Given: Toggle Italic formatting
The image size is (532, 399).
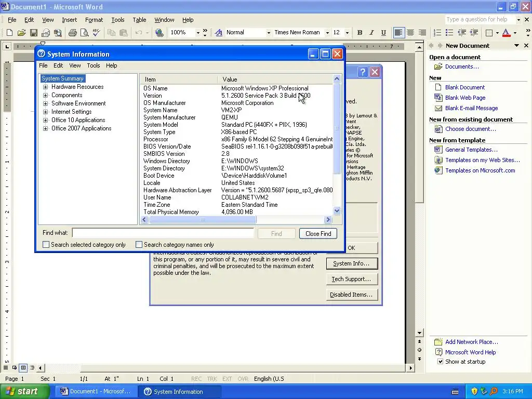Looking at the screenshot, I should pos(371,33).
